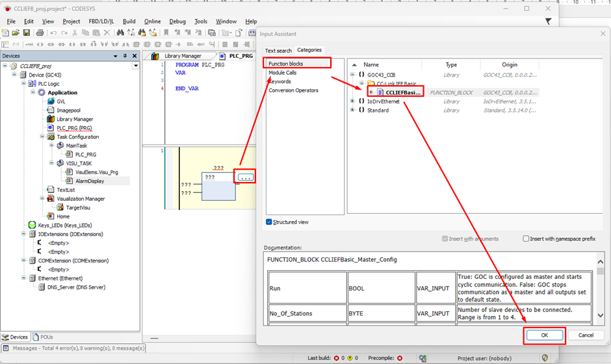Save project with the floppy disk icon
Screen dimensions: 611x364
(x=27, y=32)
